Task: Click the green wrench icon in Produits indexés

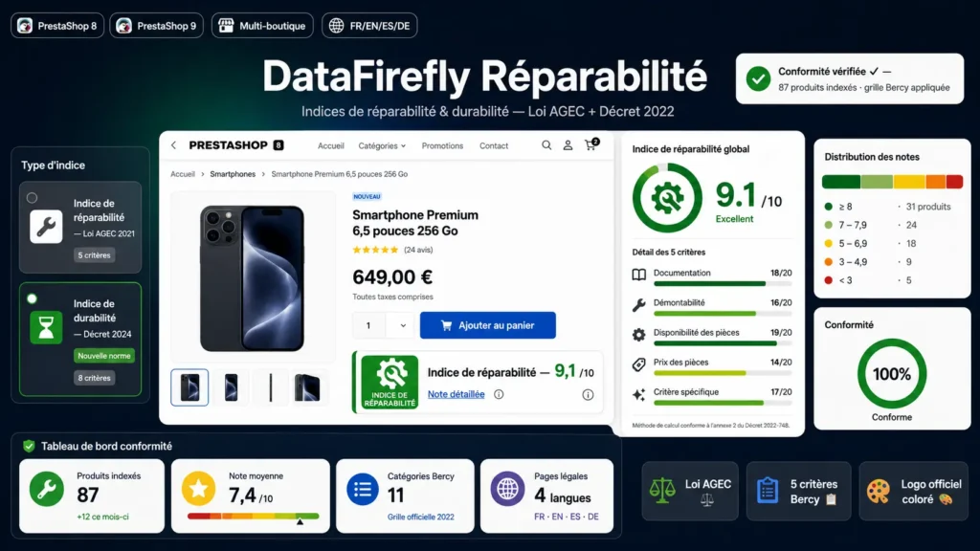Action: 46,489
